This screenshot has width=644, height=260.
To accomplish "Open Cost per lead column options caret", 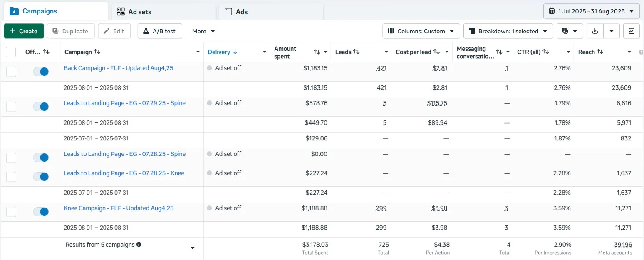I will click(x=447, y=52).
